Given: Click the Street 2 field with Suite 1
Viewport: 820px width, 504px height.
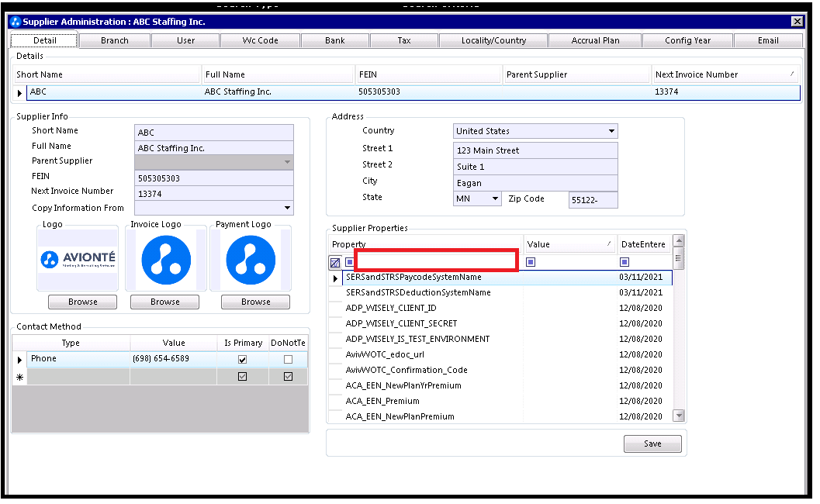Looking at the screenshot, I should point(535,167).
